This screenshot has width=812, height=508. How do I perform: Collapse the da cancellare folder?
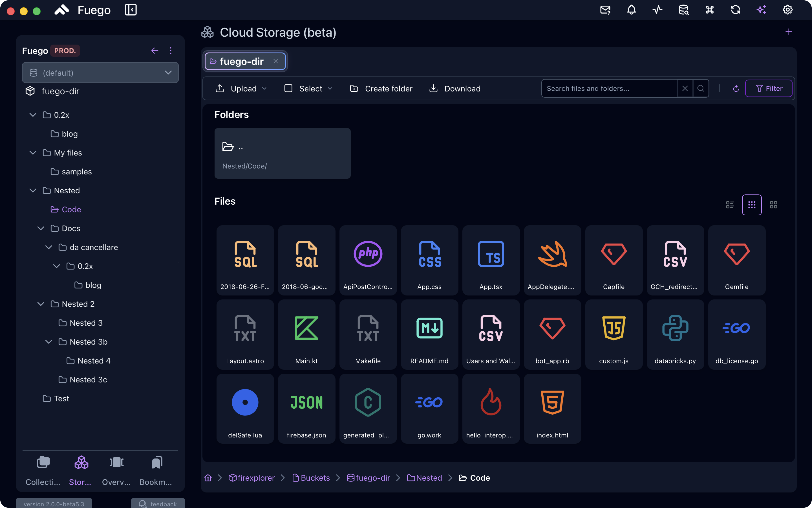click(x=49, y=247)
